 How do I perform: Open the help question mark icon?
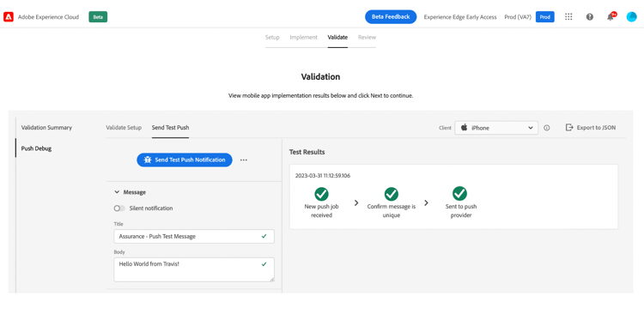pyautogui.click(x=590, y=17)
